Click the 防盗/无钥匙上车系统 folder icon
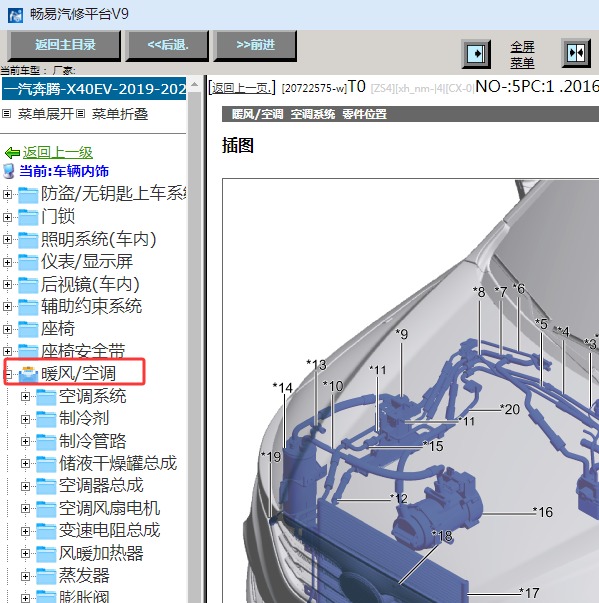This screenshot has width=599, height=603. (28, 195)
